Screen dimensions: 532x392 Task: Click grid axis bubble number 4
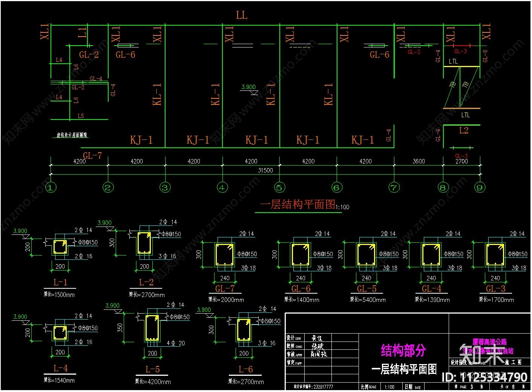click(x=222, y=187)
